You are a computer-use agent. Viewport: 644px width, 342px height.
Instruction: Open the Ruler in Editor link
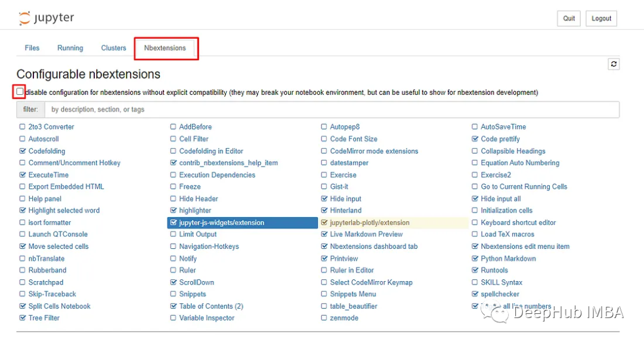click(x=352, y=270)
